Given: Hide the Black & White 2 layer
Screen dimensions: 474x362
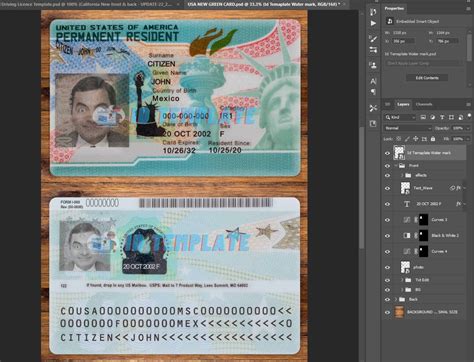Looking at the screenshot, I should (387, 236).
